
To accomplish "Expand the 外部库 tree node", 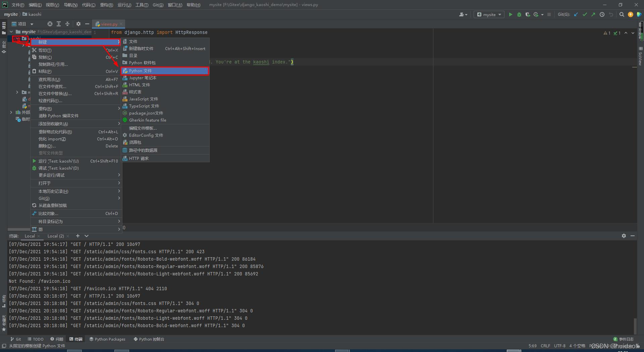I will coord(11,112).
